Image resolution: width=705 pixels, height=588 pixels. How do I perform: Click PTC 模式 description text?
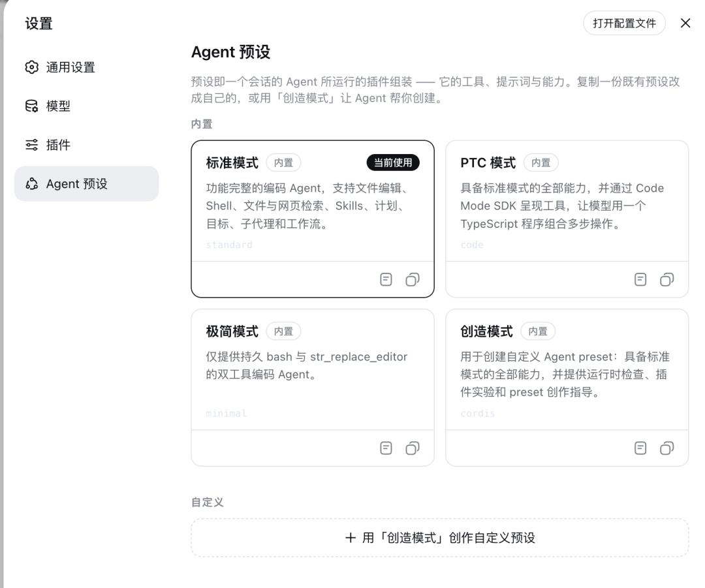tap(562, 206)
